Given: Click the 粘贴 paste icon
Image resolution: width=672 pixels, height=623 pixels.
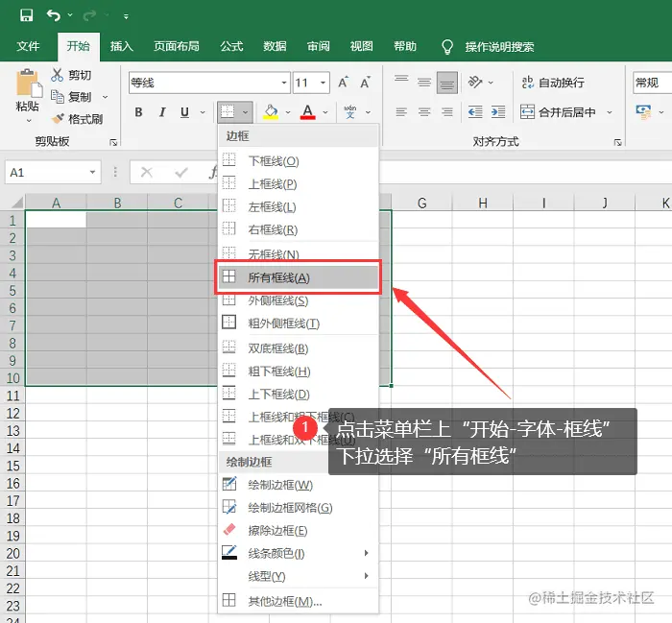Looking at the screenshot, I should click(29, 83).
